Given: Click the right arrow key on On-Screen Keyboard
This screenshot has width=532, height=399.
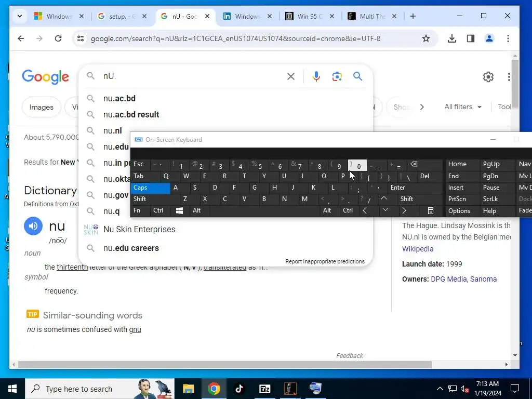Looking at the screenshot, I should [x=404, y=211].
